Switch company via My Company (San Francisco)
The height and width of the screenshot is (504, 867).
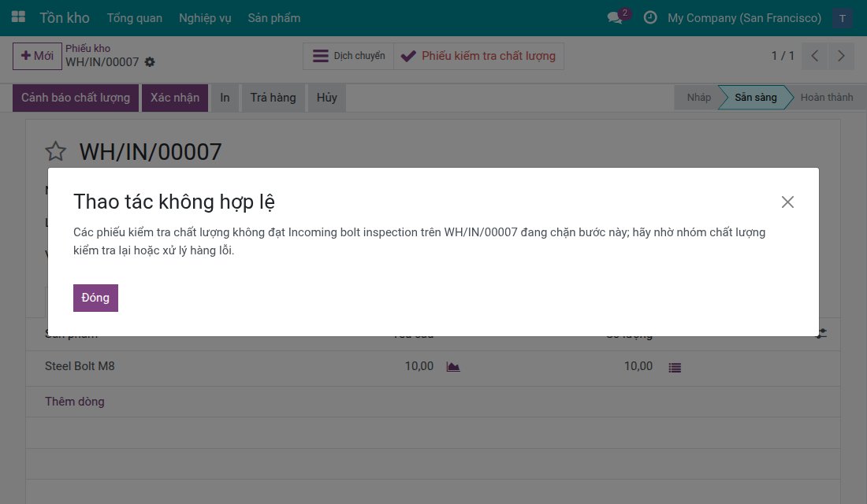coord(744,18)
